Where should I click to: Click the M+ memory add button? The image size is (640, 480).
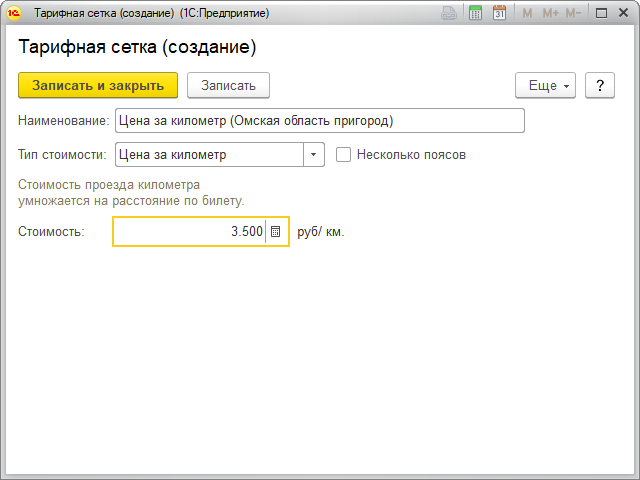549,13
